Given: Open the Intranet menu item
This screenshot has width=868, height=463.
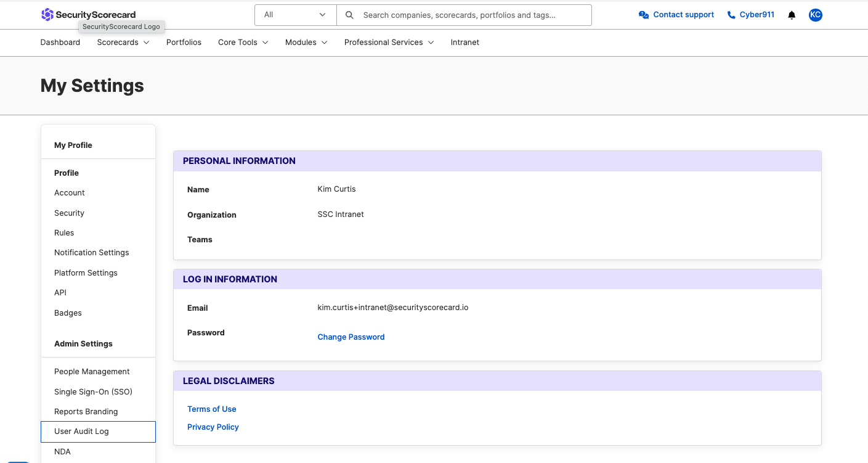Looking at the screenshot, I should [x=465, y=43].
